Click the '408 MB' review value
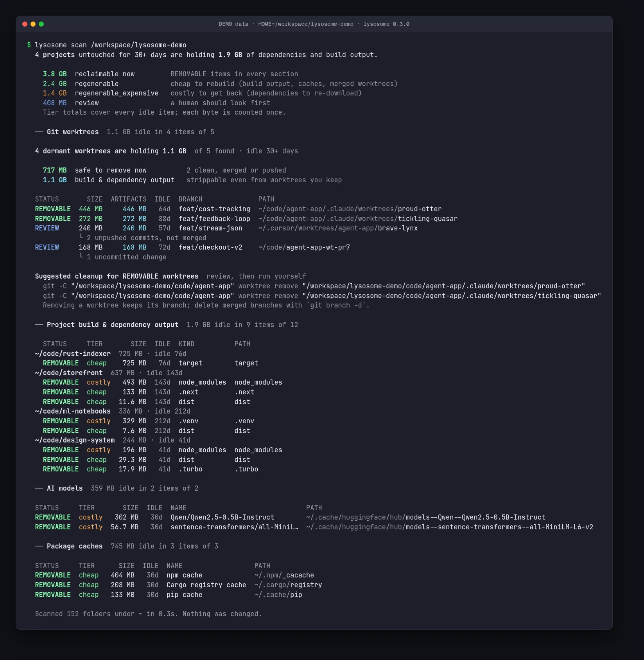 point(55,103)
